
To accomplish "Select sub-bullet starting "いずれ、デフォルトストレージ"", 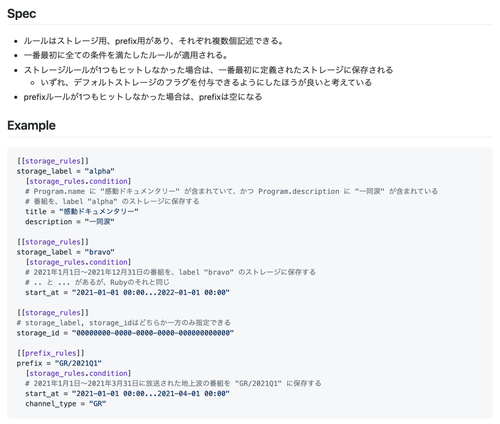I will tap(206, 82).
